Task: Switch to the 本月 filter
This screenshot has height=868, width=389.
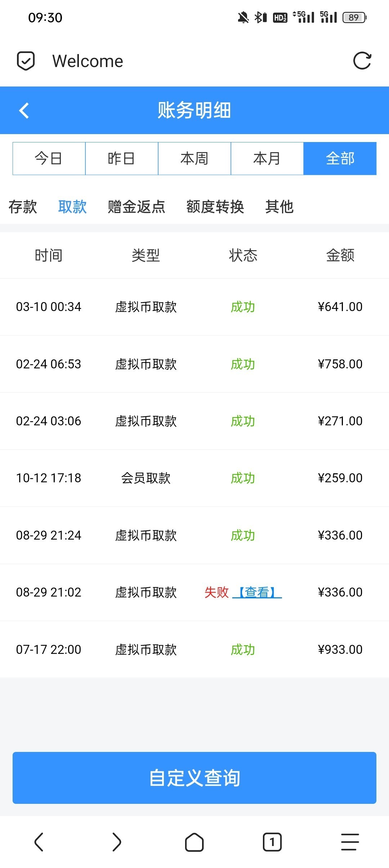Action: pos(267,159)
